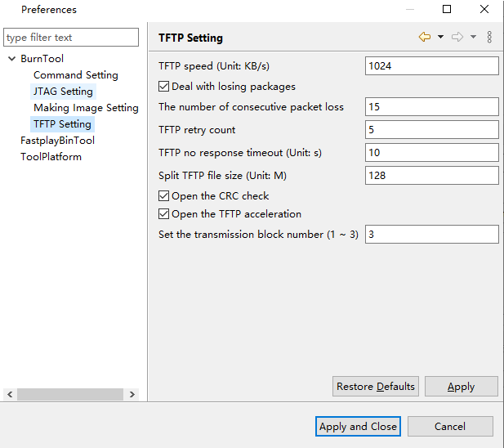Screen dimensions: 504x448
Task: Focus the type filter text box
Action: (x=71, y=38)
